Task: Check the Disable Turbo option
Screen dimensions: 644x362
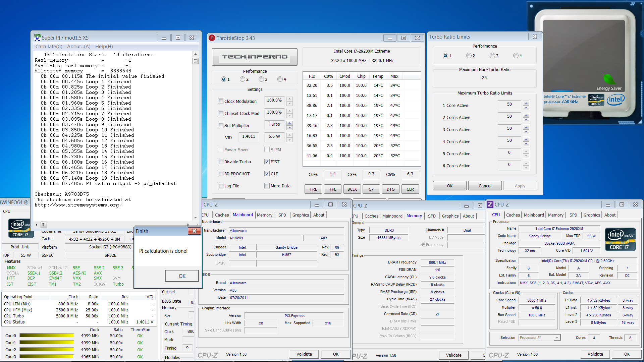Action: (x=221, y=162)
